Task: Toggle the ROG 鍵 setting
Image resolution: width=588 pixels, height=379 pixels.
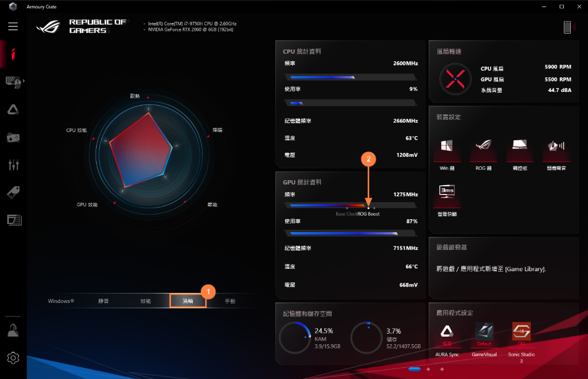Action: click(484, 155)
